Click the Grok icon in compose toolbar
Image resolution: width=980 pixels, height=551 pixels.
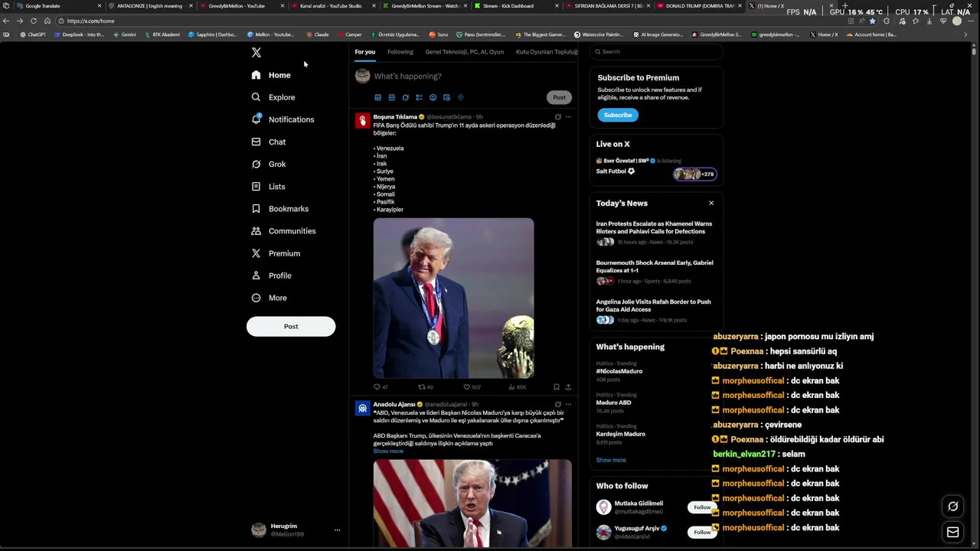point(405,98)
